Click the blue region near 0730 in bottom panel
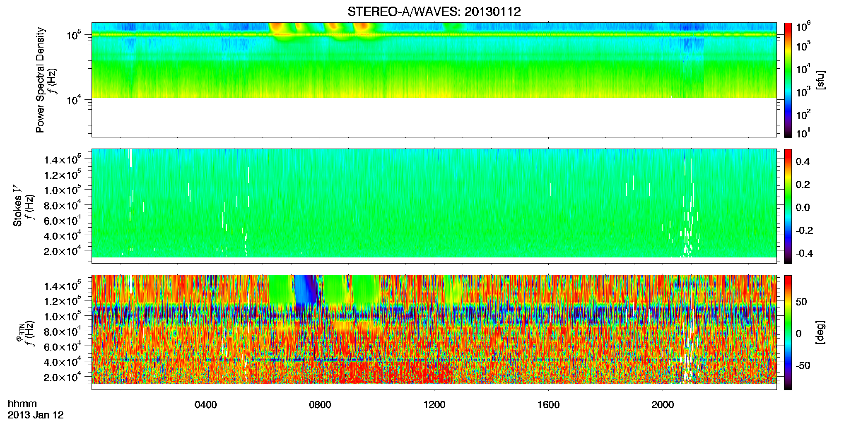The height and width of the screenshot is (447, 868). coord(306,290)
